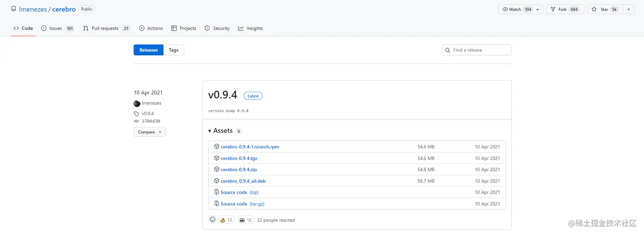Click the Fork count 684
Image resolution: width=644 pixels, height=235 pixels.
click(574, 9)
